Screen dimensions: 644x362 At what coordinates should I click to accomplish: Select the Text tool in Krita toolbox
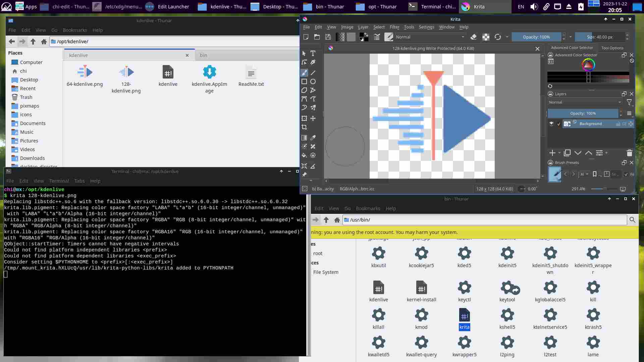(x=313, y=53)
